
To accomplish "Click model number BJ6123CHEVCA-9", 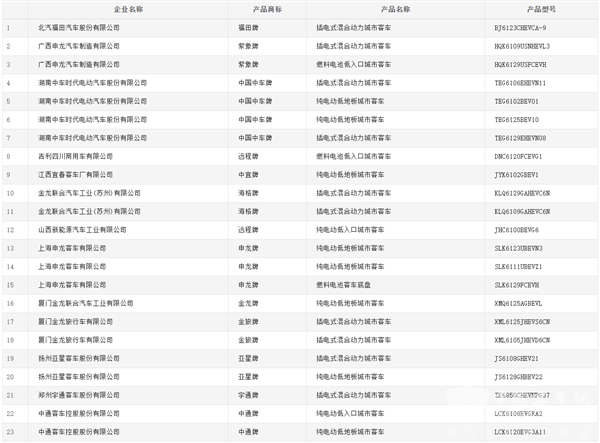I will 521,27.
